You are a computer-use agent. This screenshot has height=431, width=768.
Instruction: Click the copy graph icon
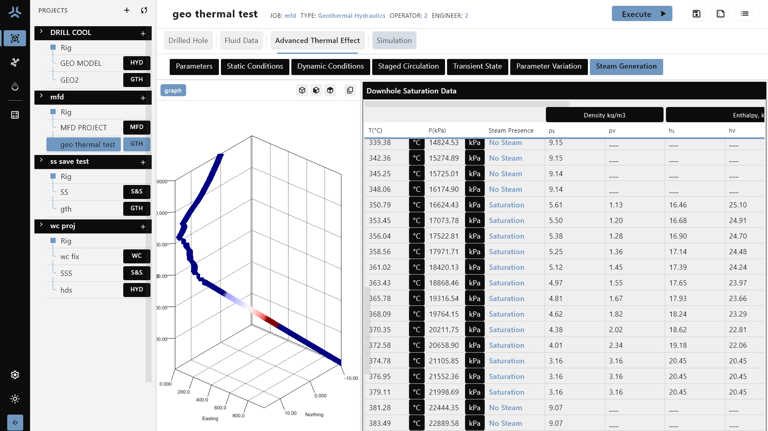[350, 90]
